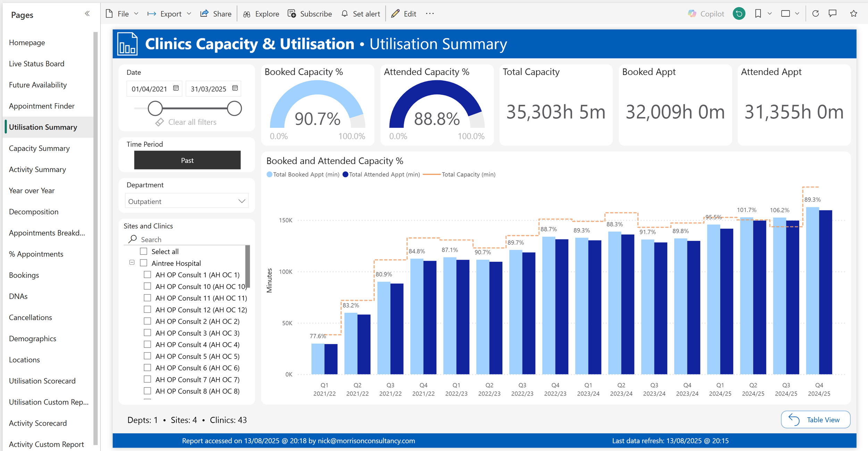
Task: Click the left date slider handle
Action: coord(155,108)
